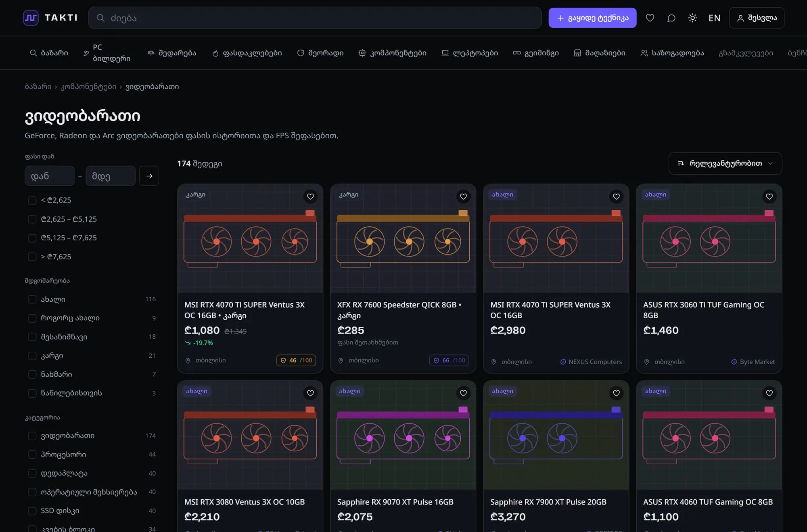The image size is (807, 532).
Task: Click the დან minimum price field
Action: (x=50, y=176)
